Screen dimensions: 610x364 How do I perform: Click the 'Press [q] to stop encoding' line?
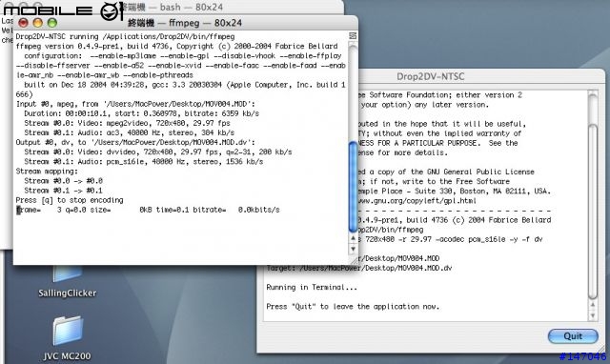tap(70, 200)
